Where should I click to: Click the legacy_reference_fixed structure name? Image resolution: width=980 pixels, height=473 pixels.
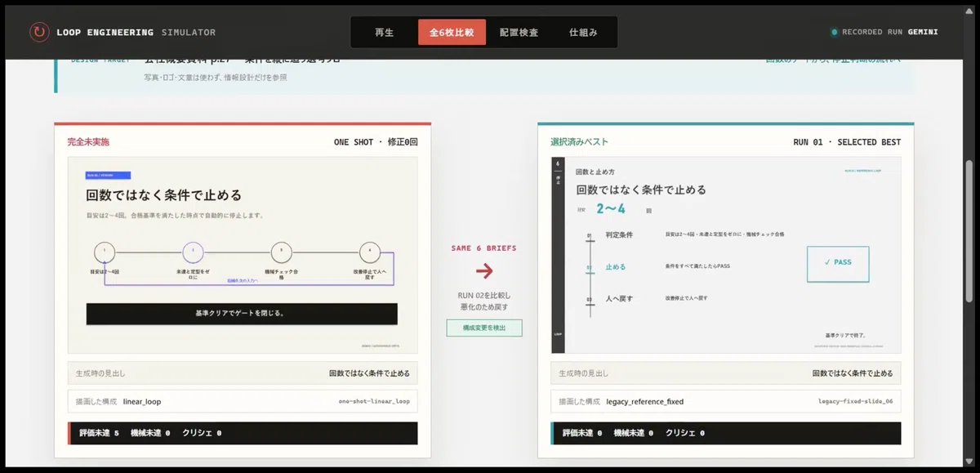645,402
